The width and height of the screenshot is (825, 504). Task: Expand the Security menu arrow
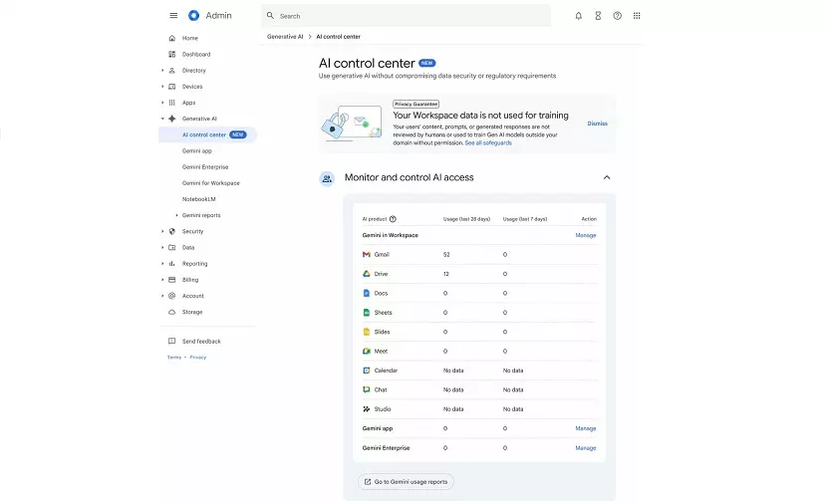(162, 231)
